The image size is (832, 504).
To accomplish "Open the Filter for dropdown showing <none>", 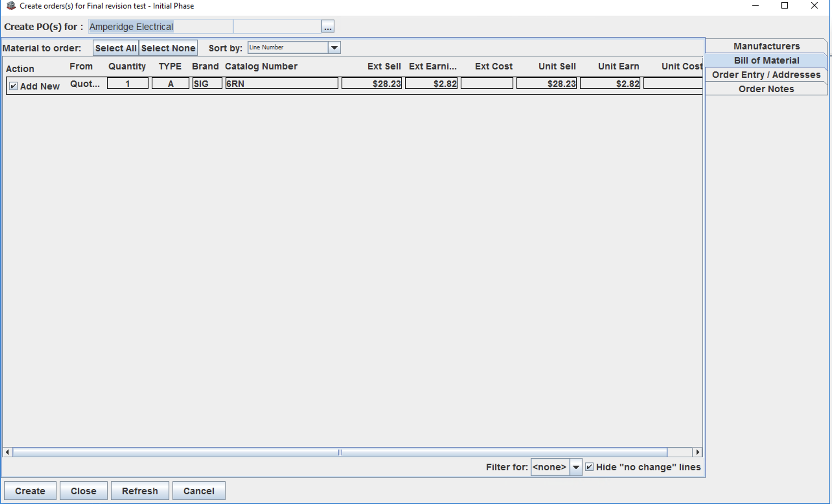I will (550, 467).
